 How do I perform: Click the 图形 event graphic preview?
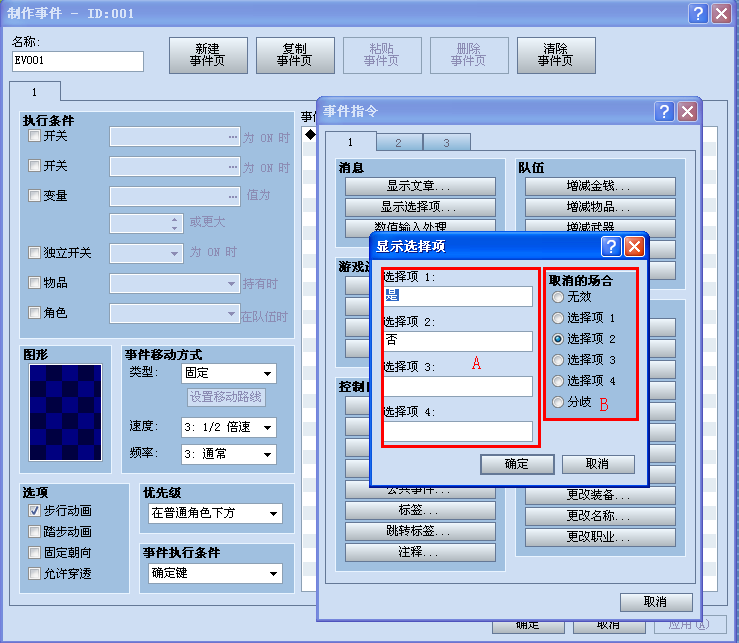tap(66, 412)
